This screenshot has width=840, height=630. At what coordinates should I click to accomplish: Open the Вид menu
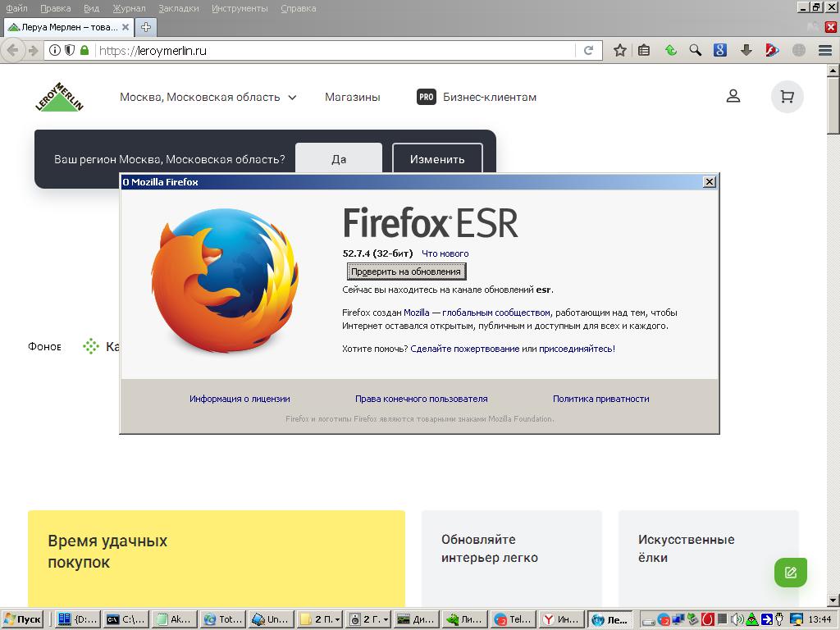point(91,8)
